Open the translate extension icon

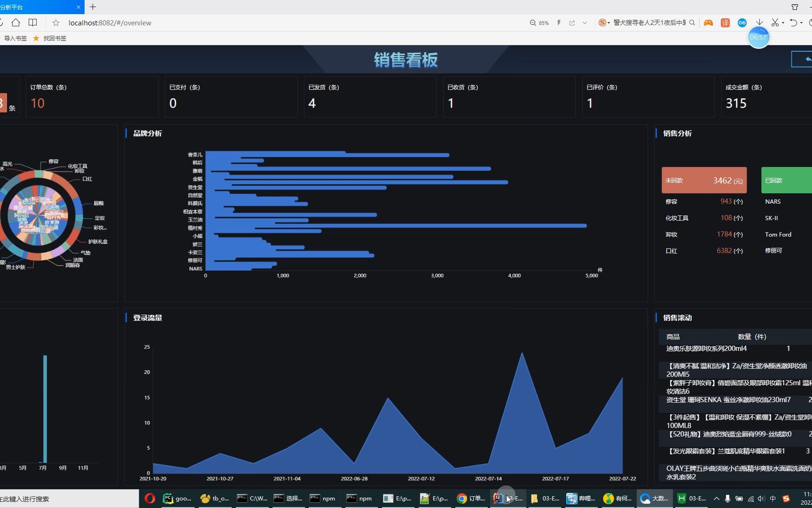[x=725, y=23]
